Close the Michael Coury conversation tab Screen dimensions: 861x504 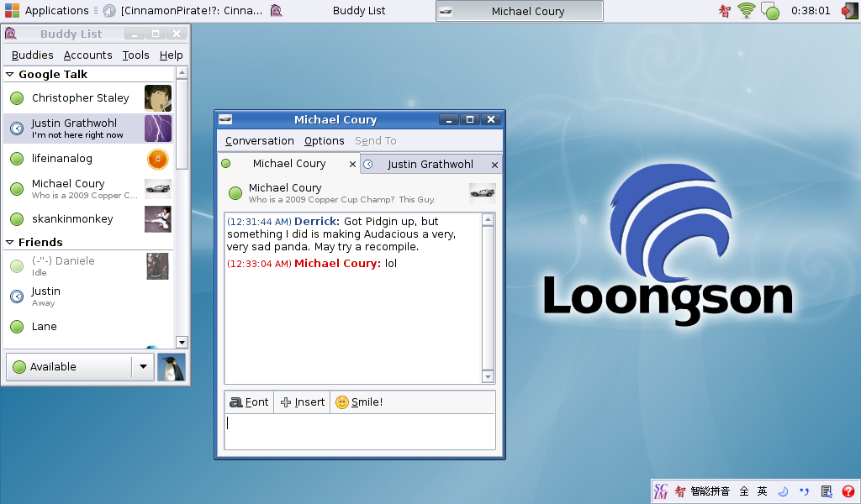pos(352,164)
